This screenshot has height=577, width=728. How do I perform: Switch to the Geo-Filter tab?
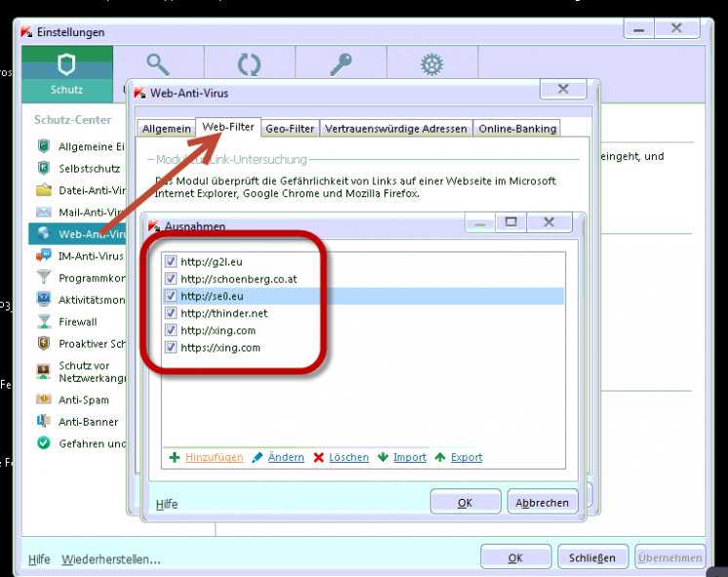tap(290, 129)
